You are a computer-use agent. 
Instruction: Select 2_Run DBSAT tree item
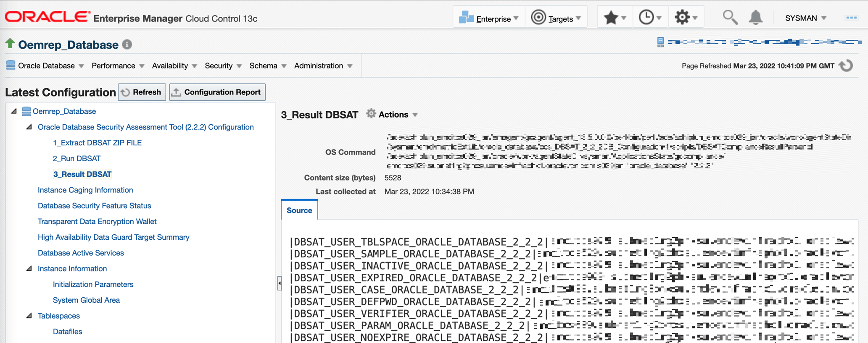[x=77, y=159]
